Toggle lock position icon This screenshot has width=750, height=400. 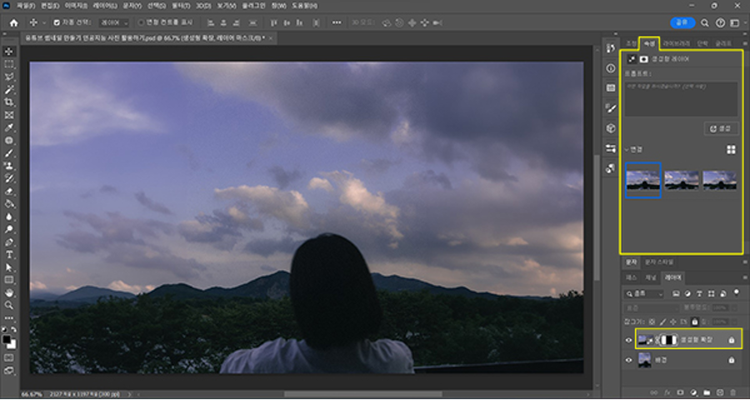[x=673, y=322]
